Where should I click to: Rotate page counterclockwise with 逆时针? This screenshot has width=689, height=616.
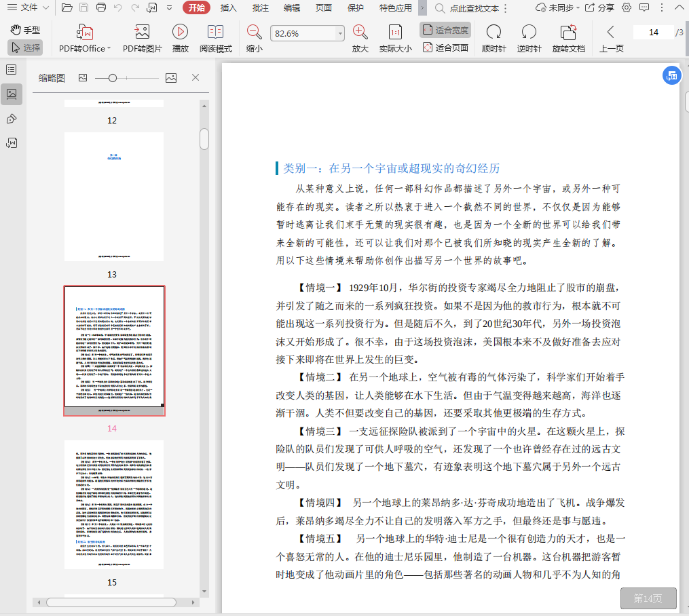(x=529, y=32)
